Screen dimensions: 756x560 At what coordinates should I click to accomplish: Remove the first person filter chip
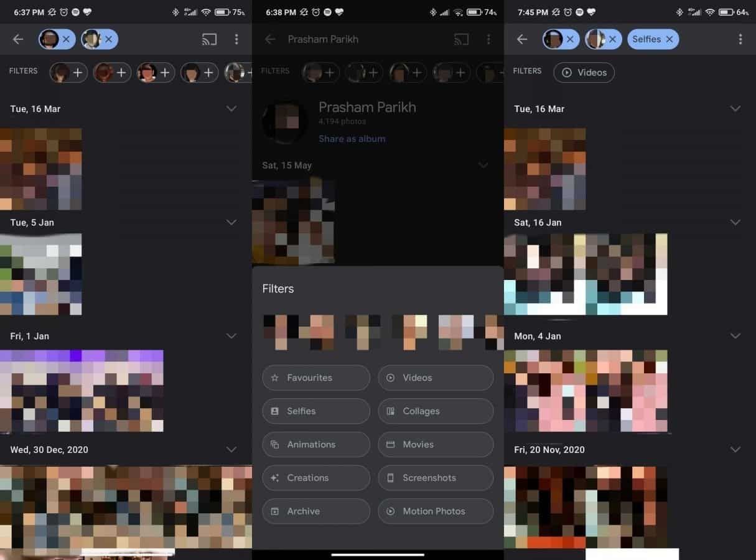(67, 39)
